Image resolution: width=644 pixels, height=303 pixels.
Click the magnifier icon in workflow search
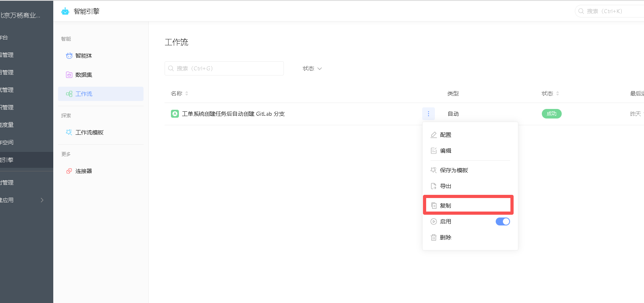(x=171, y=68)
